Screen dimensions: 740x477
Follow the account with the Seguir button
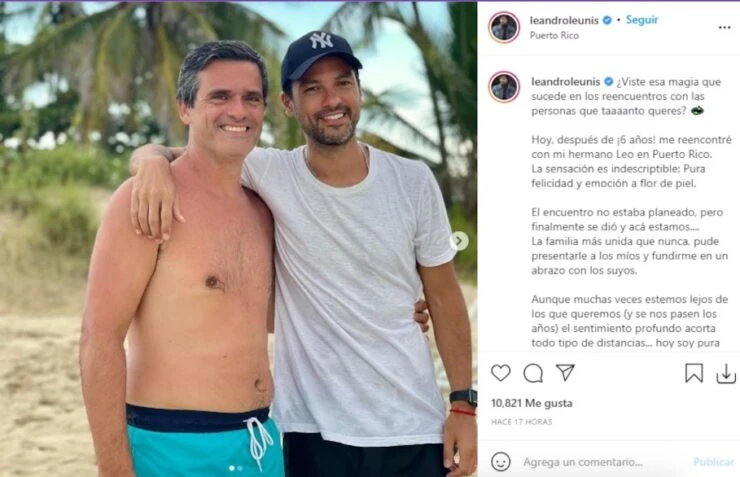(642, 20)
